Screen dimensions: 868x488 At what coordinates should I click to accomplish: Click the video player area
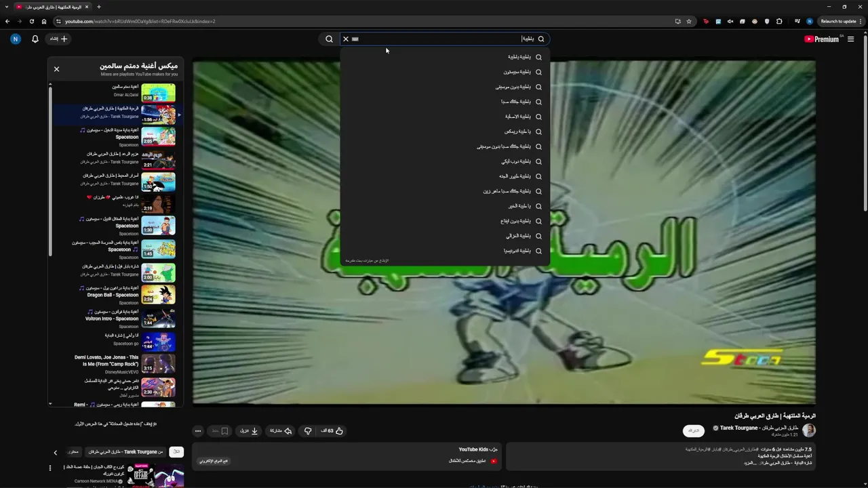tap(504, 232)
